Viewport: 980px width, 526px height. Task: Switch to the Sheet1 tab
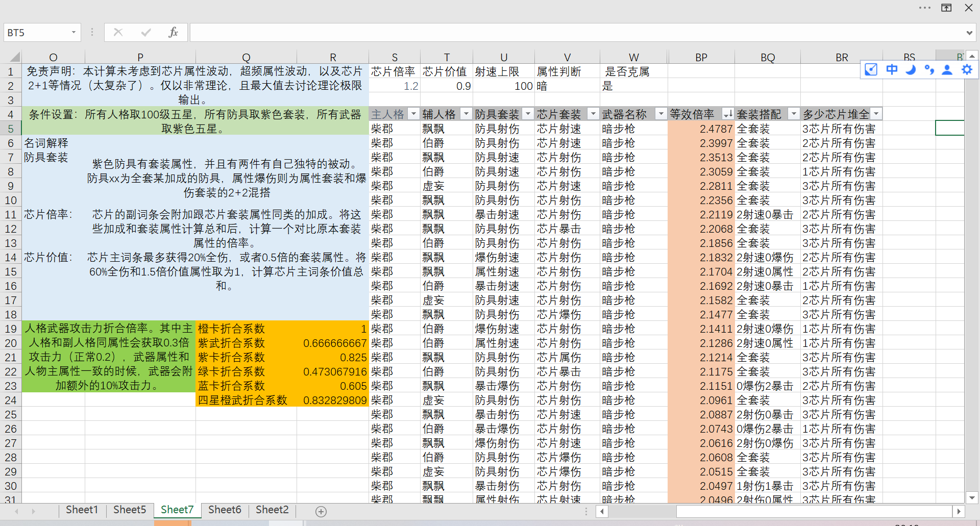82,510
